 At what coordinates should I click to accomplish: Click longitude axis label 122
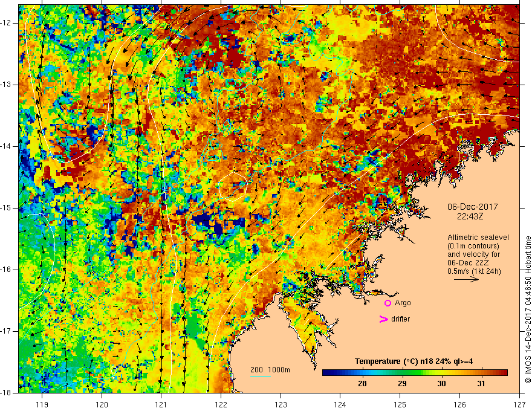tap(221, 404)
